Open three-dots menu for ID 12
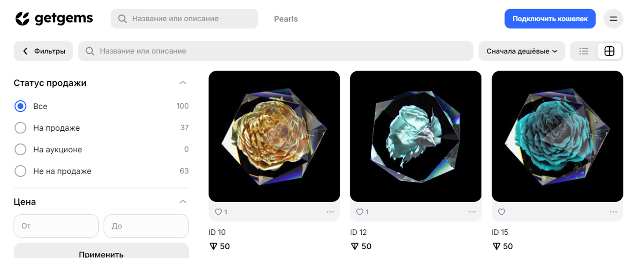The width and height of the screenshot is (644, 258). pyautogui.click(x=472, y=212)
